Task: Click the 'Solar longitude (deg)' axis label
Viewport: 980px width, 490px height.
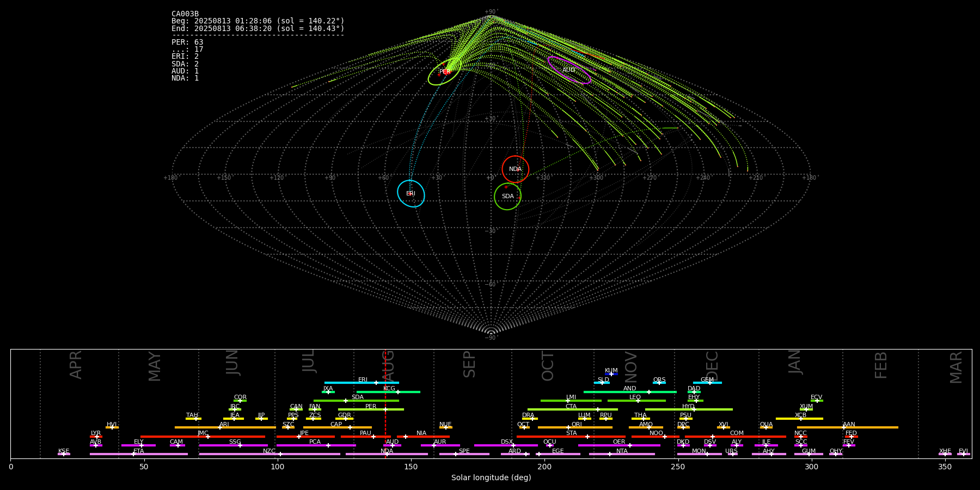Action: click(491, 478)
